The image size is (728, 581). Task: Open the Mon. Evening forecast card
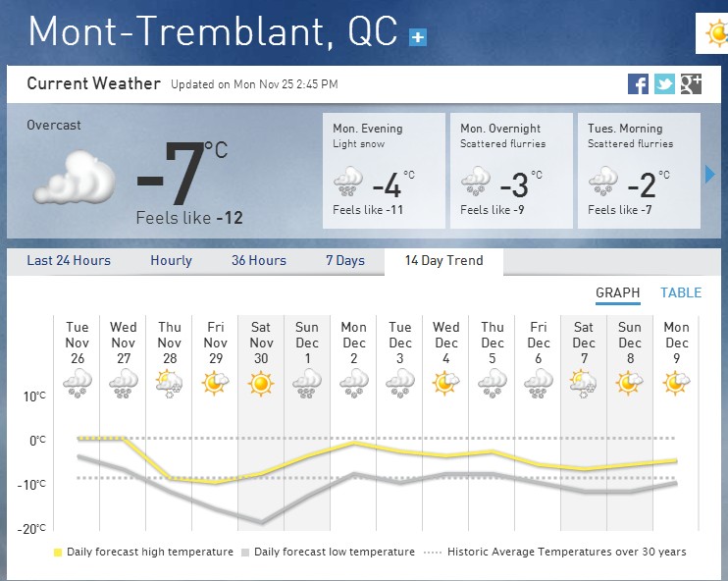pyautogui.click(x=386, y=172)
